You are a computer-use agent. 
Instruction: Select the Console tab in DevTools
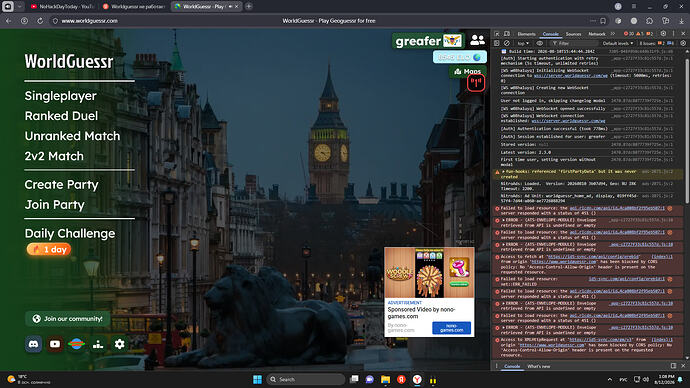pos(551,34)
